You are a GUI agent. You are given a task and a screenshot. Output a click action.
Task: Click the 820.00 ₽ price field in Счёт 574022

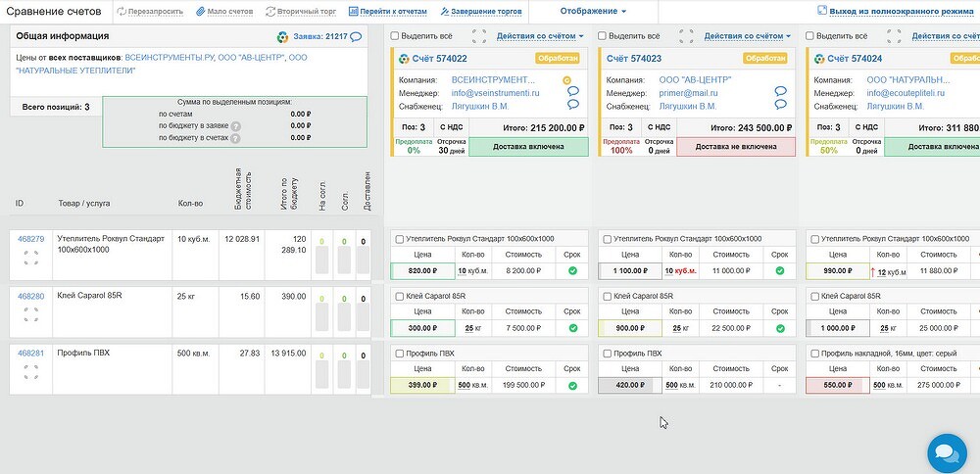click(x=421, y=271)
